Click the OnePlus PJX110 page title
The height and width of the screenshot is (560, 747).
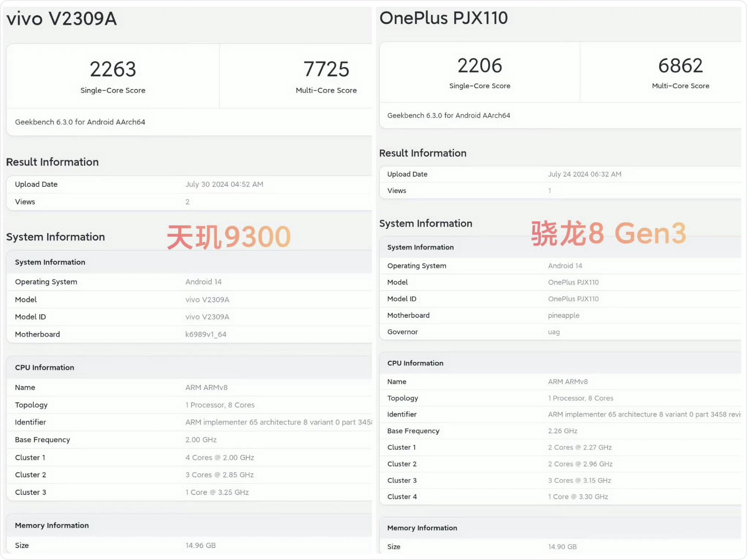coord(444,18)
